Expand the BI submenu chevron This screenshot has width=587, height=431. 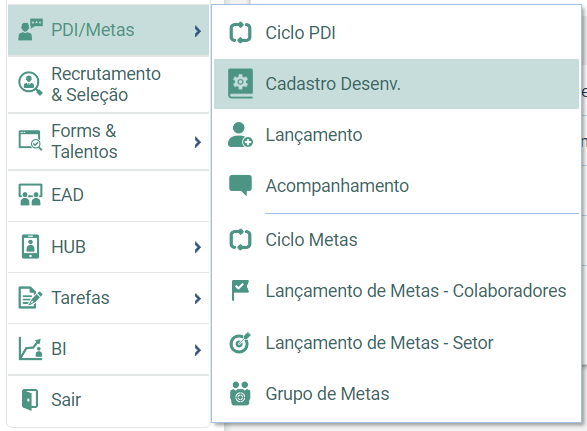[x=198, y=350]
